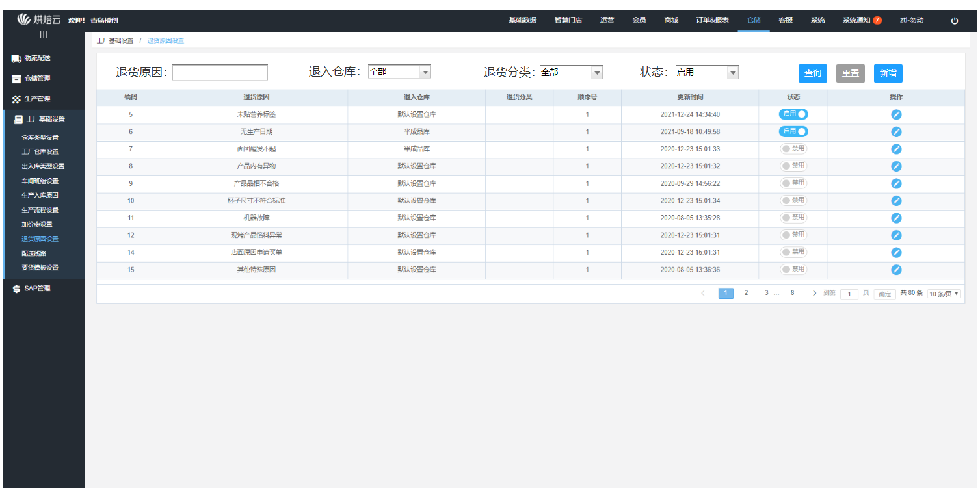Disable the 未贴营养标签 status toggle
980x490 pixels.
click(x=793, y=114)
